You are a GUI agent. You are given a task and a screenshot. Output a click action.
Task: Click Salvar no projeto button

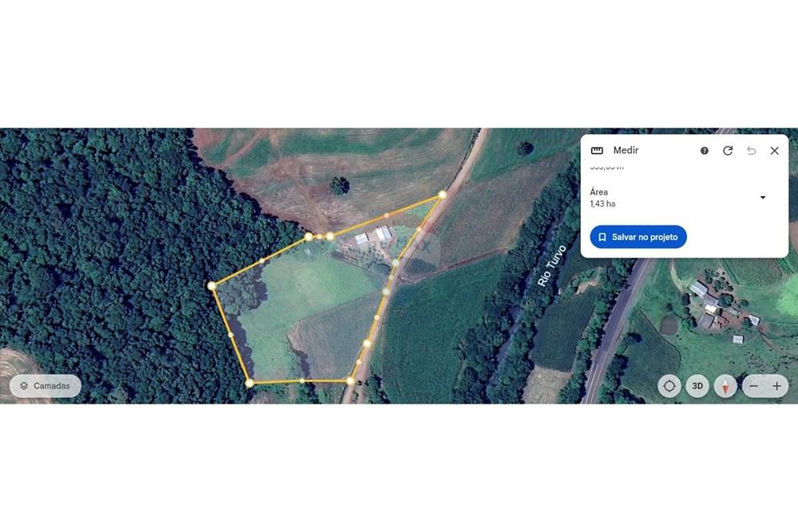[x=638, y=237]
